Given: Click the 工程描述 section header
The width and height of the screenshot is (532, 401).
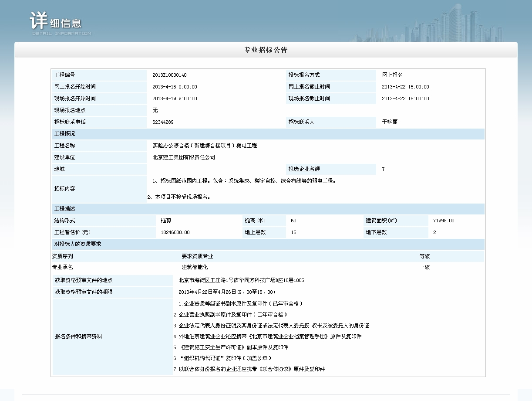Looking at the screenshot, I should pyautogui.click(x=64, y=209).
